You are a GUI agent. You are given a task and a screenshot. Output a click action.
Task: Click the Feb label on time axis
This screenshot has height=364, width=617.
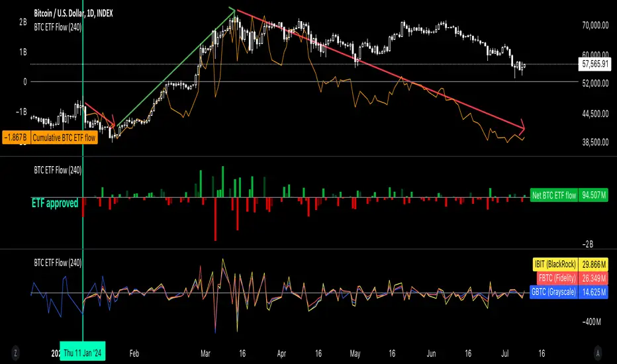(x=134, y=353)
